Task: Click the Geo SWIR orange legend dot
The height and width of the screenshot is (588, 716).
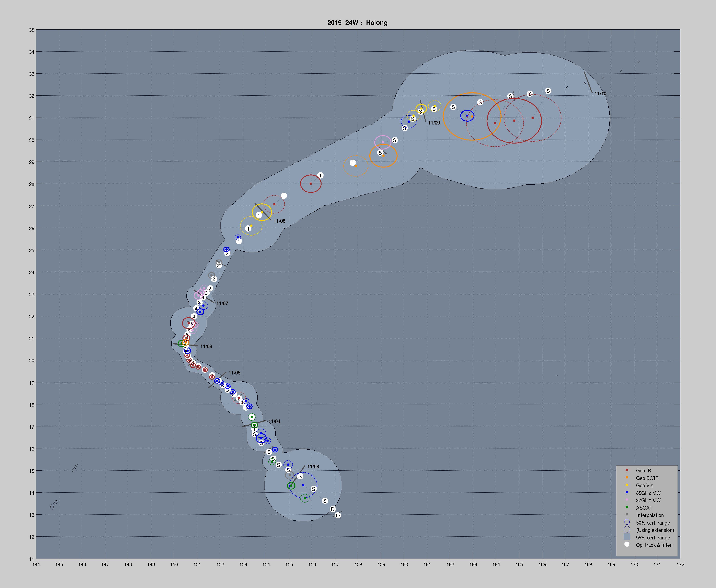Action: tap(627, 478)
